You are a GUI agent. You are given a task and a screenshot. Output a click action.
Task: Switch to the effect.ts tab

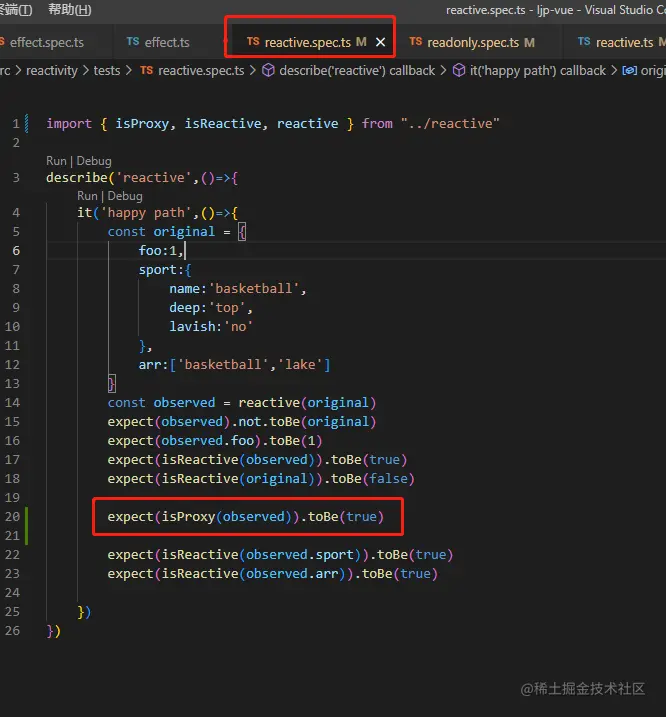point(158,43)
